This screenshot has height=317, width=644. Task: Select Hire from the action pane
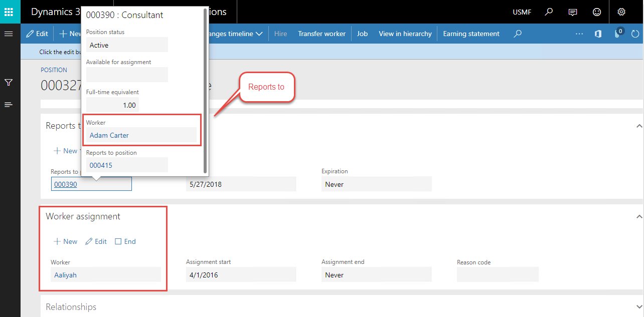point(280,34)
